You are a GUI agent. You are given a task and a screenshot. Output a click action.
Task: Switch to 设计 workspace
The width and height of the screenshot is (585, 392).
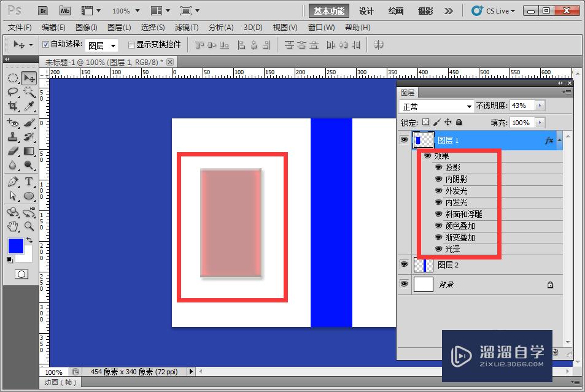point(366,11)
